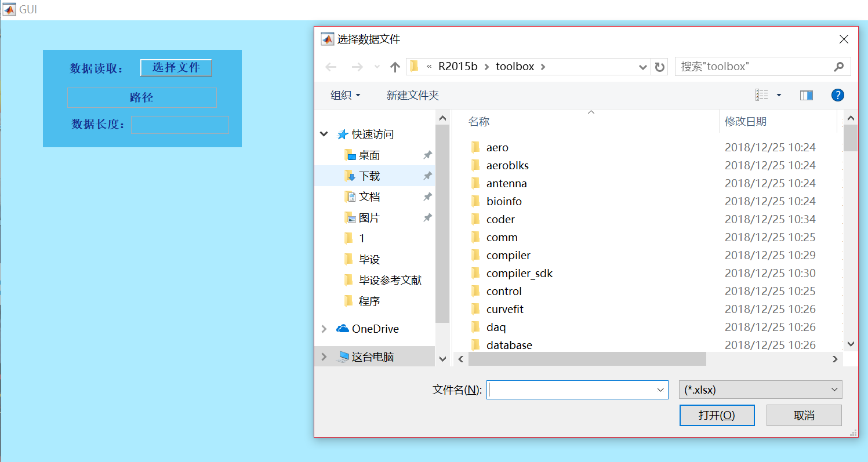868x462 pixels.
Task: Select the compiler folder
Action: coord(509,256)
